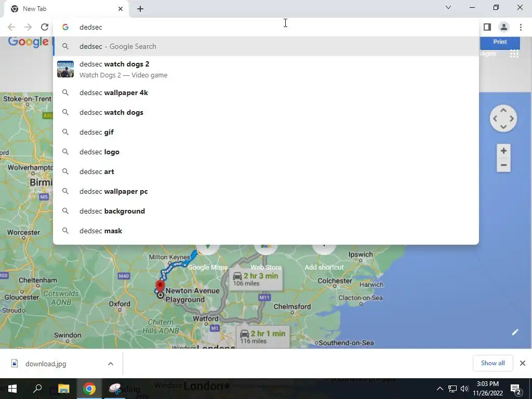Show hidden system tray icons

[440, 389]
